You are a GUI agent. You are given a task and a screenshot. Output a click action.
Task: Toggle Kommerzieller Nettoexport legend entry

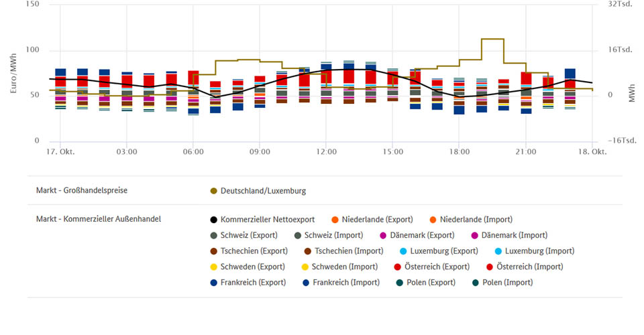(262, 219)
